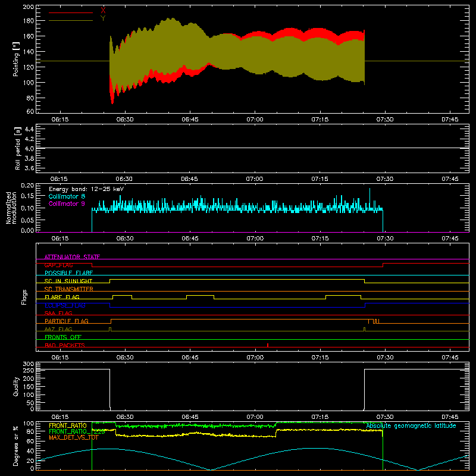476x476 pixels.
Task: Select the red legend line for X
Action: point(71,12)
